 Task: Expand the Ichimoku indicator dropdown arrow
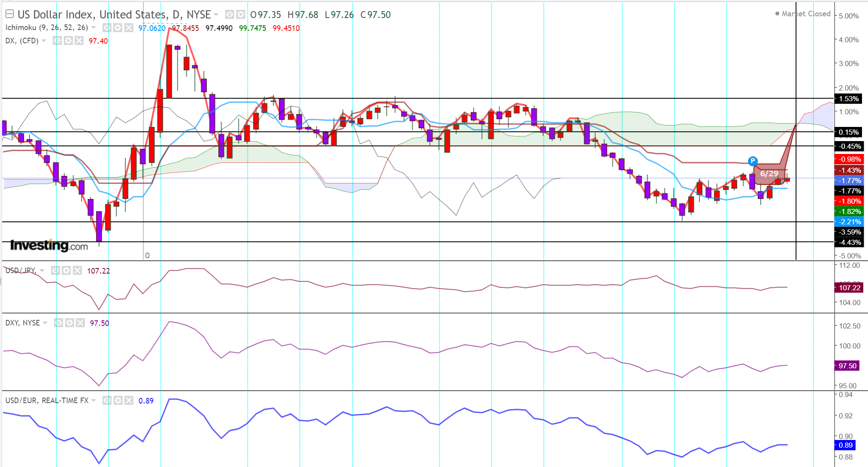[93, 28]
